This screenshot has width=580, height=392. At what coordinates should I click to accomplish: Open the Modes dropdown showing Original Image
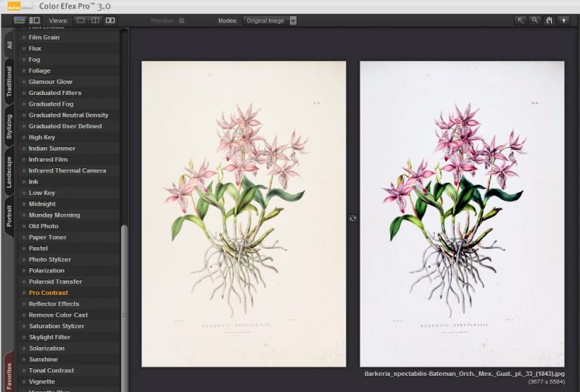point(270,20)
